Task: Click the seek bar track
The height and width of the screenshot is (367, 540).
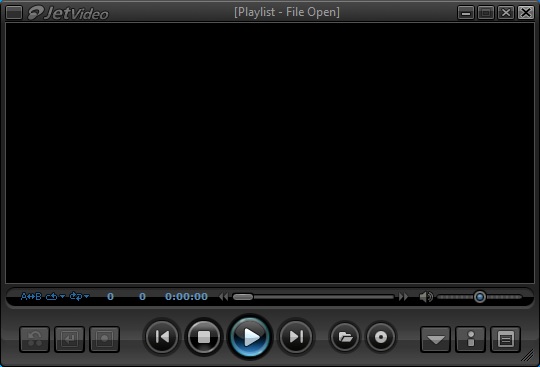Action: pyautogui.click(x=313, y=297)
